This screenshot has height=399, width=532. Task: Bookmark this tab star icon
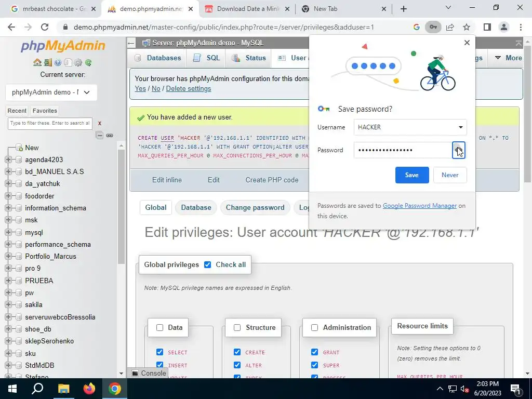(x=467, y=27)
